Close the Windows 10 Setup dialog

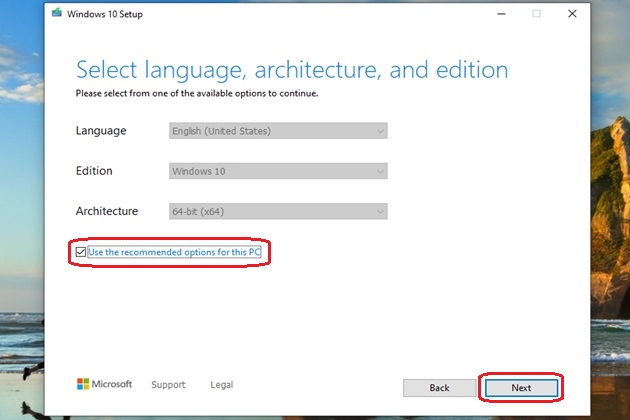[x=571, y=14]
